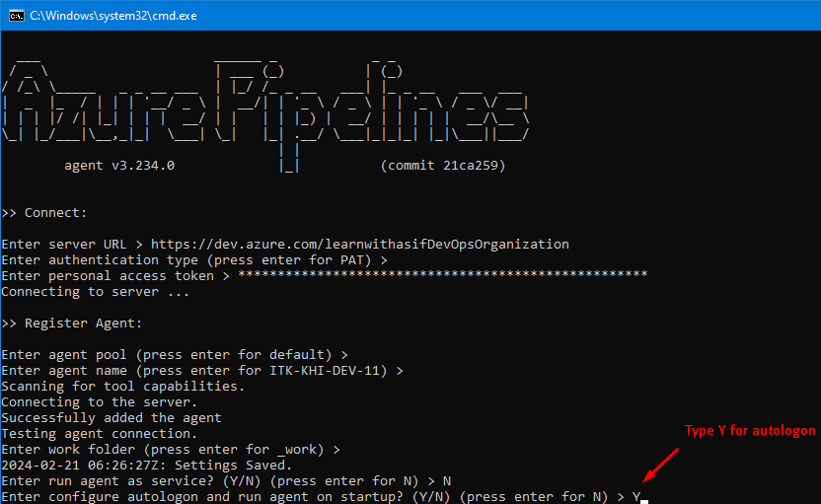Click the >> Connect: section heading
Image resolution: width=821 pixels, height=504 pixels.
(x=44, y=213)
